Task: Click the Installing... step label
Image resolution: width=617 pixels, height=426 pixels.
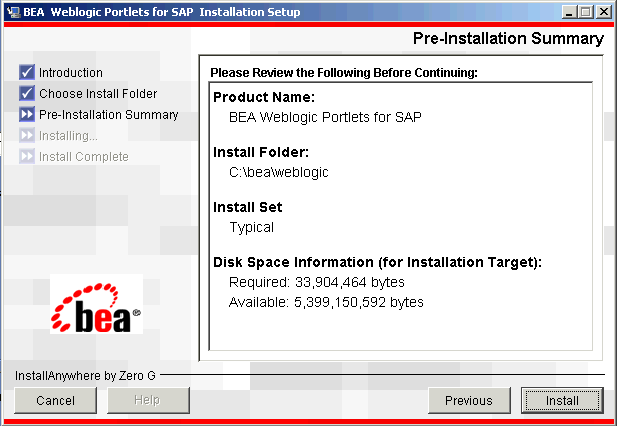Action: coord(68,136)
